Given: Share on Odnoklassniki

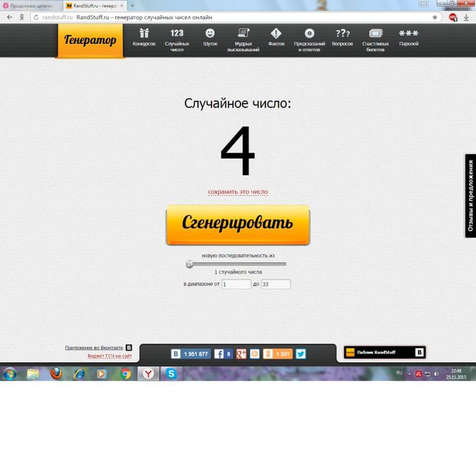Looking at the screenshot, I should point(277,354).
